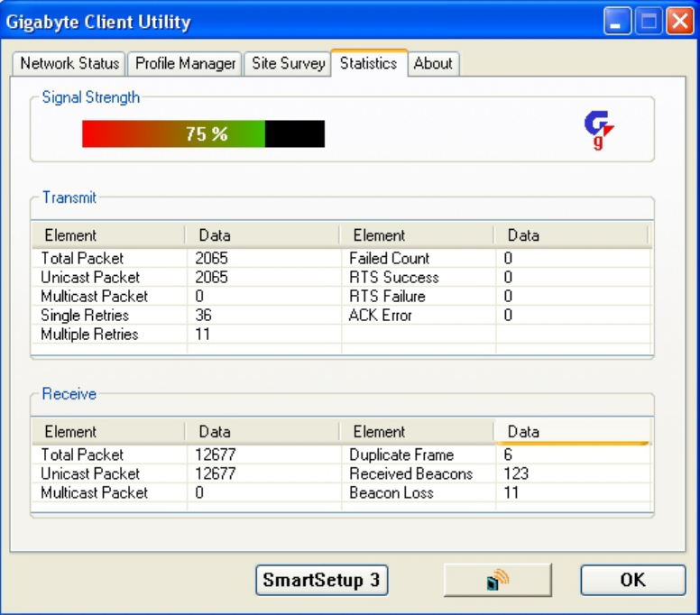
Task: Minimize the Gigabyte Client Utility window
Action: coord(617,21)
